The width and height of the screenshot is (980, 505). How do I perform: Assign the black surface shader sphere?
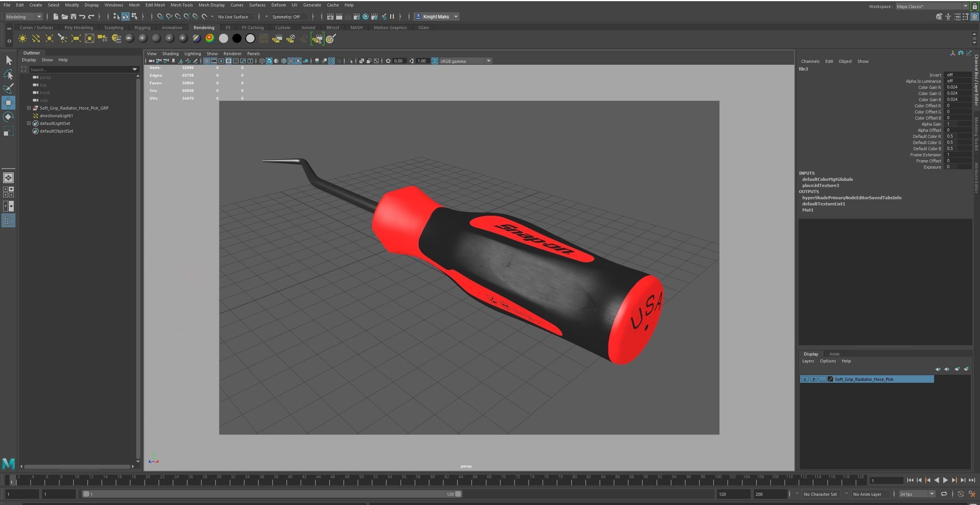click(x=237, y=38)
